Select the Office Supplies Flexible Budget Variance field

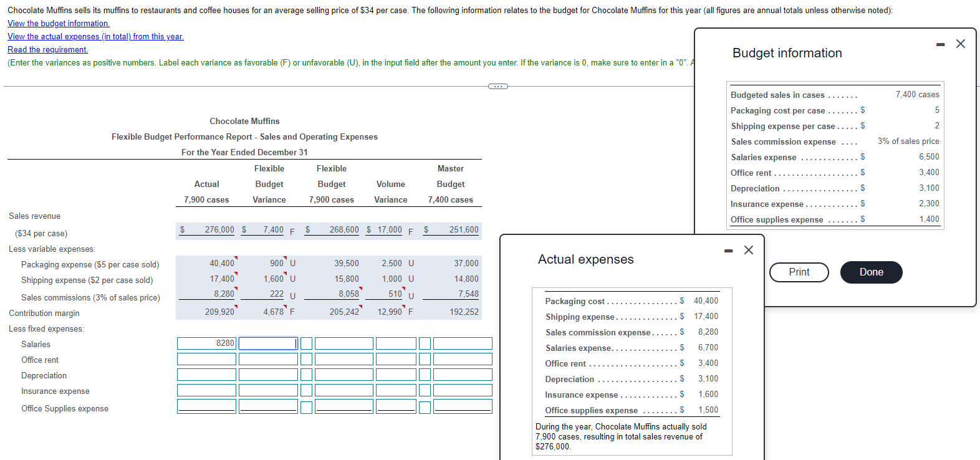click(268, 406)
